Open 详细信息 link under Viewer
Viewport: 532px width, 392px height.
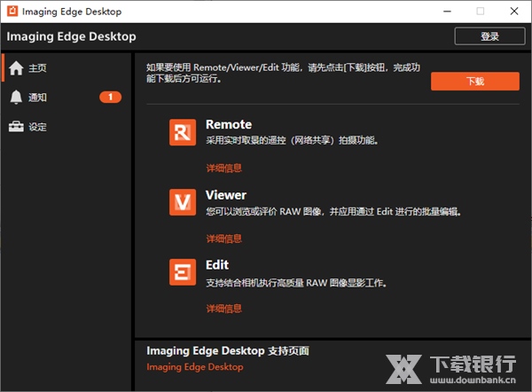(x=223, y=239)
